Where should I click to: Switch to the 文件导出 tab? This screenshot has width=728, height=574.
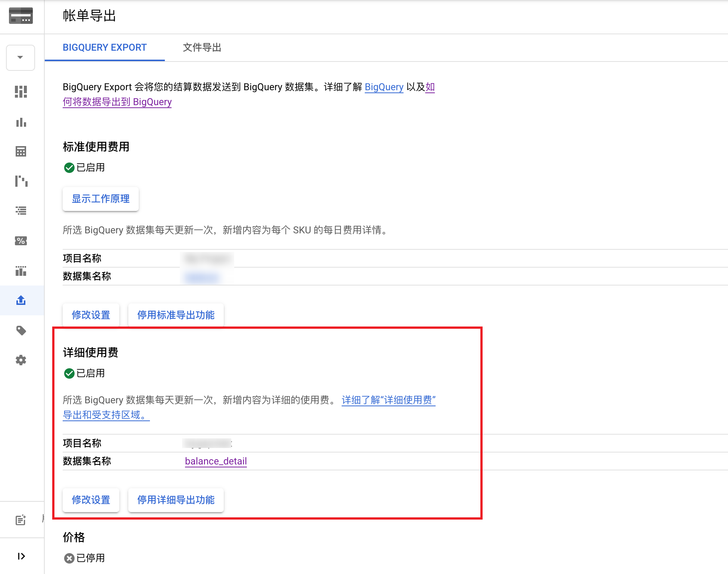click(202, 48)
